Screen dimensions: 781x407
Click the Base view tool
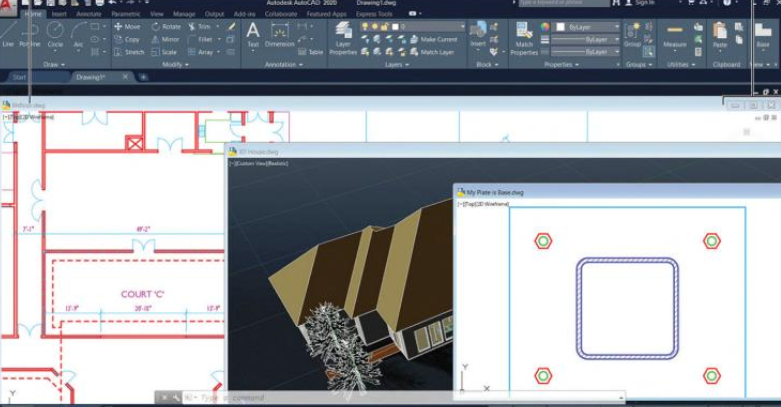[x=763, y=35]
